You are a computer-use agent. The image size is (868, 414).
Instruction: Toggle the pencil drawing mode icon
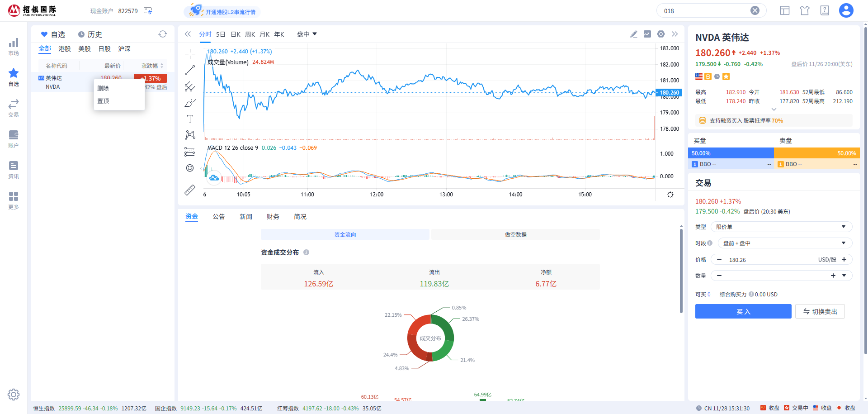634,34
